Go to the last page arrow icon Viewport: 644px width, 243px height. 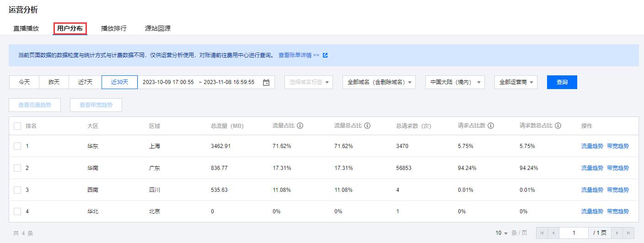pyautogui.click(x=629, y=233)
